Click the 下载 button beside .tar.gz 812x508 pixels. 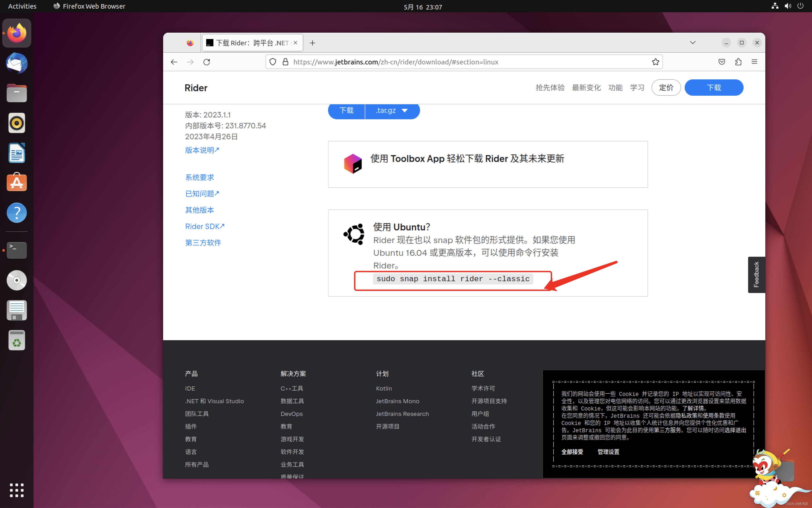346,111
